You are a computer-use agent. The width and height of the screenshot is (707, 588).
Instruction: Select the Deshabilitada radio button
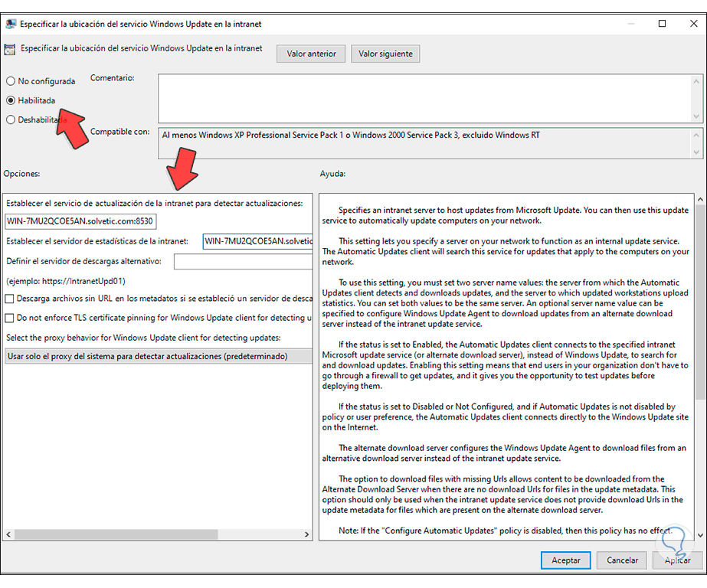pyautogui.click(x=11, y=119)
